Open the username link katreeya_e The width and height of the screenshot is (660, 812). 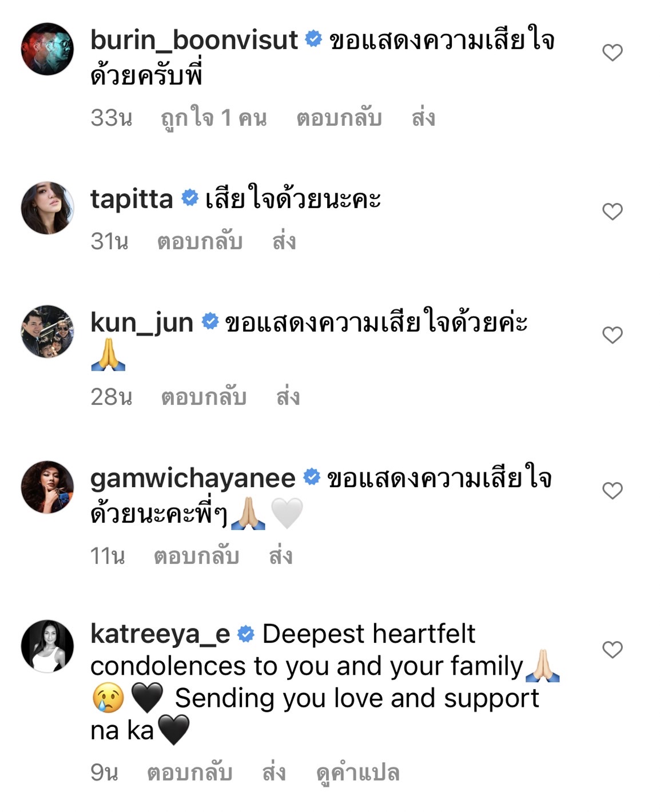(x=163, y=632)
